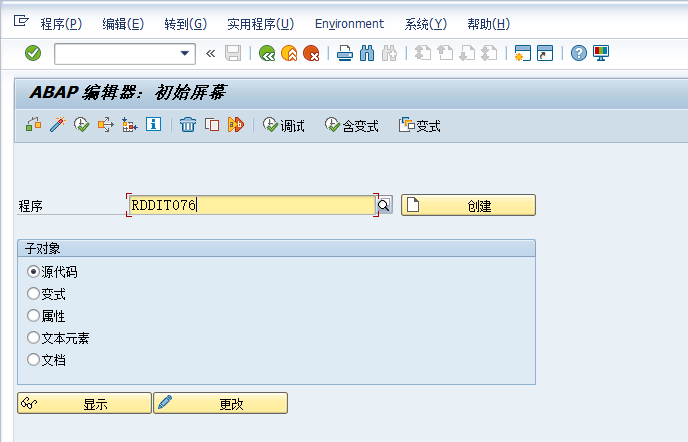
Task: Open the 转到(G) menu
Action: coord(186,24)
